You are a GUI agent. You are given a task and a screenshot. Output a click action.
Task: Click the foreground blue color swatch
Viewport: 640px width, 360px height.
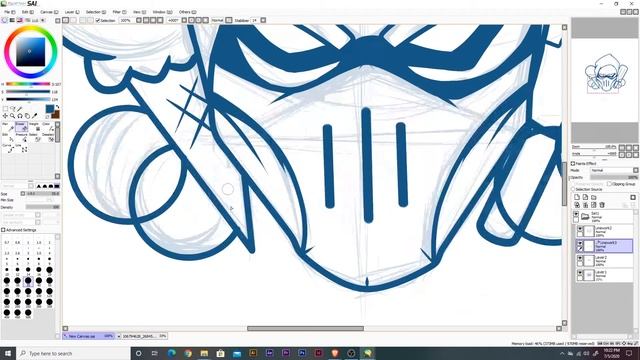[x=49, y=109]
